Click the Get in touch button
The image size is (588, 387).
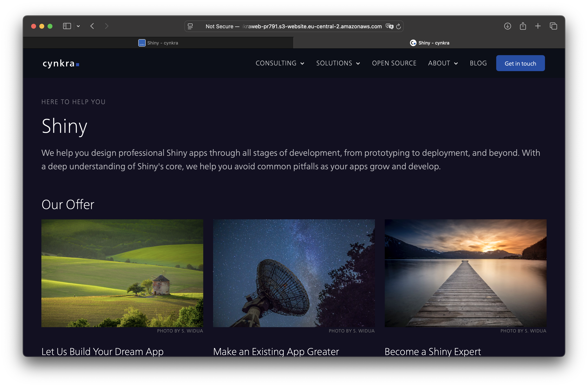coord(520,63)
